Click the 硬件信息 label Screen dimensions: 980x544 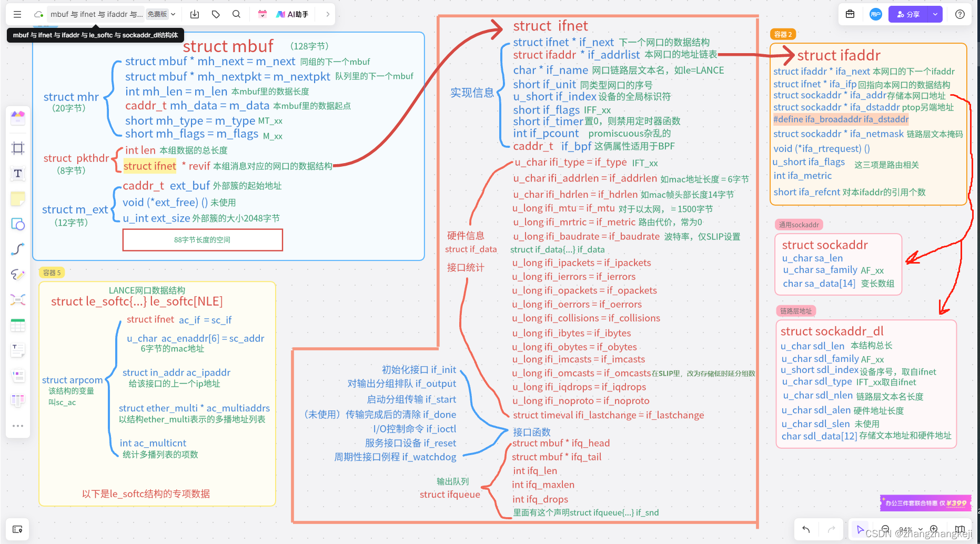466,236
